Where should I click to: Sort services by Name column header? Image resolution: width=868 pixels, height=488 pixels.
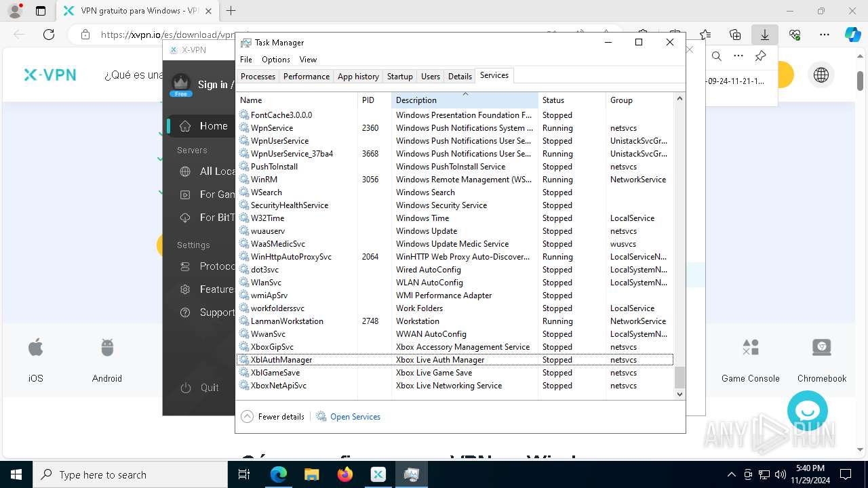click(297, 100)
